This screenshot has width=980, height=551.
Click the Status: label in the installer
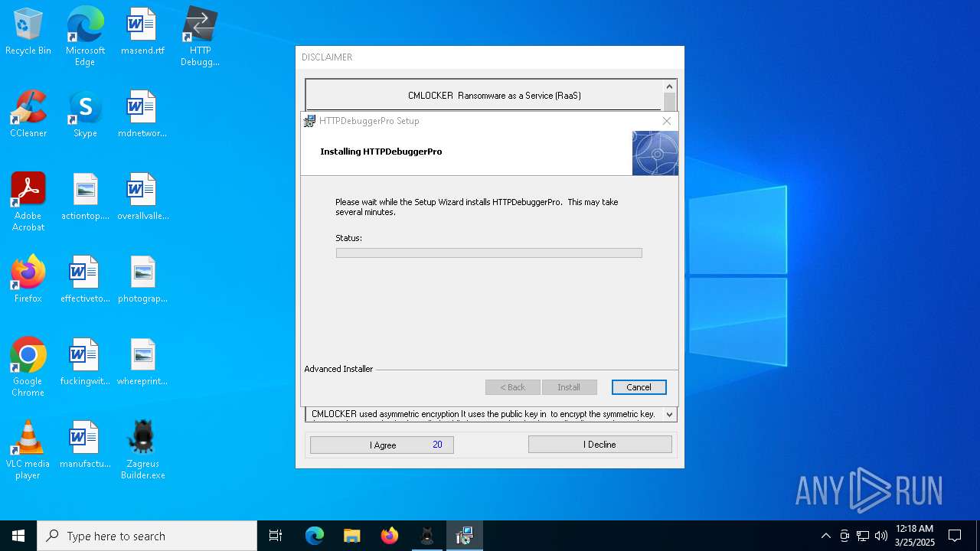(x=348, y=238)
